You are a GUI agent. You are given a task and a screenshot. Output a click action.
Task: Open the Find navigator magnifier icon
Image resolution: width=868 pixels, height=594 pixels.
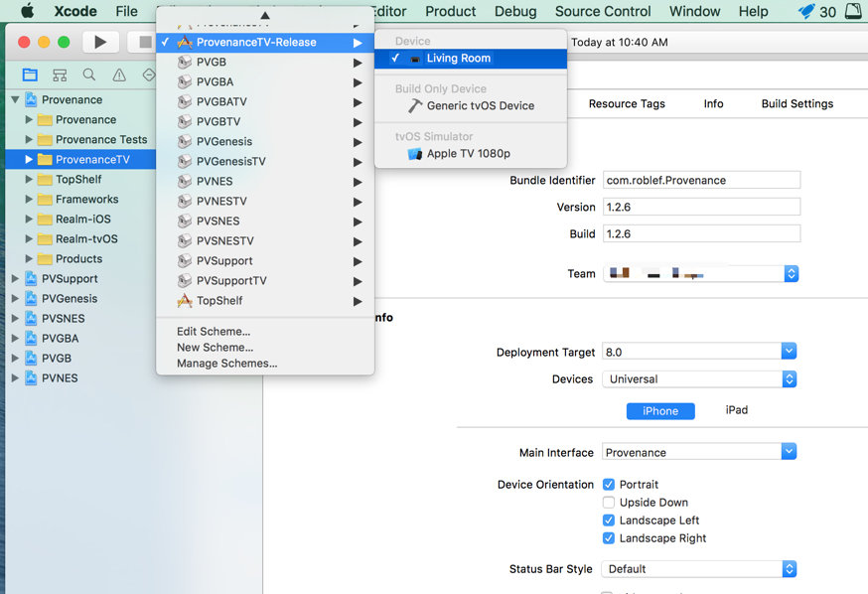point(89,74)
